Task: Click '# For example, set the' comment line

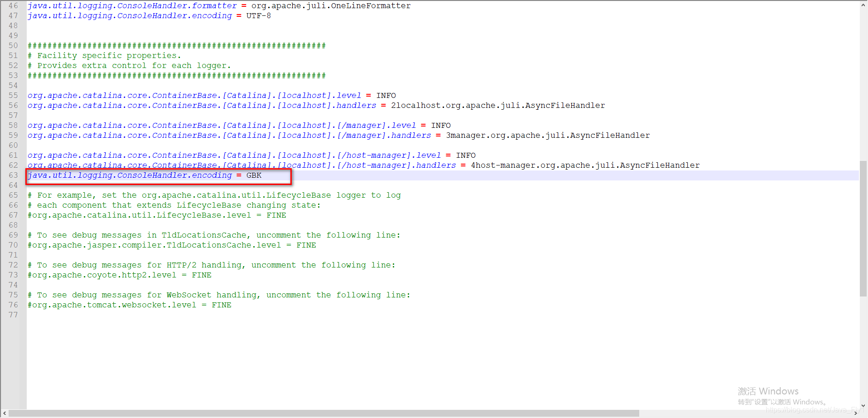Action: click(x=214, y=195)
